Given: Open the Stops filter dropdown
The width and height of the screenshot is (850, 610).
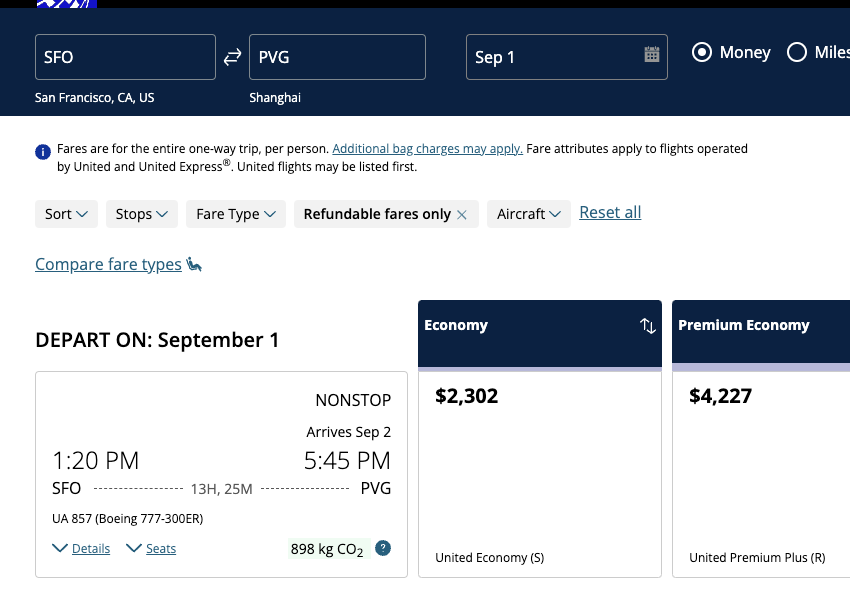Looking at the screenshot, I should coord(141,214).
